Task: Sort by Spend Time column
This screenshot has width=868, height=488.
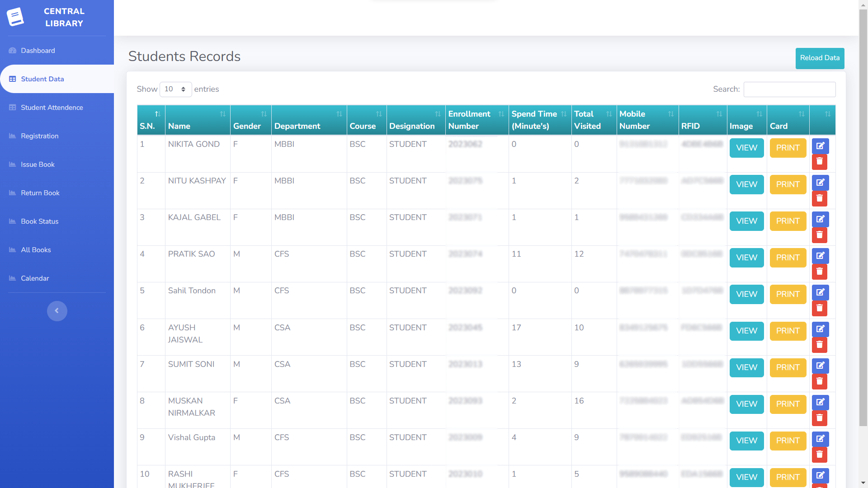Action: [x=539, y=120]
